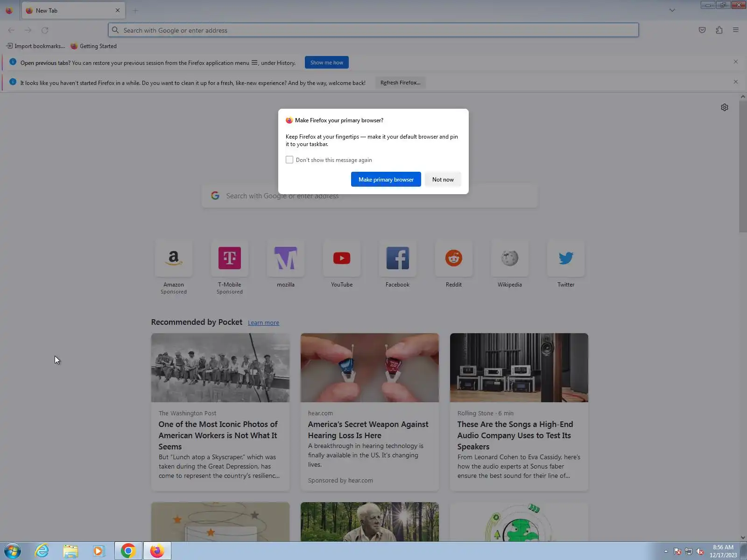Screen dimensions: 747x560
Task: Click the skyscraper workers photo thumbnail
Action: tap(220, 368)
